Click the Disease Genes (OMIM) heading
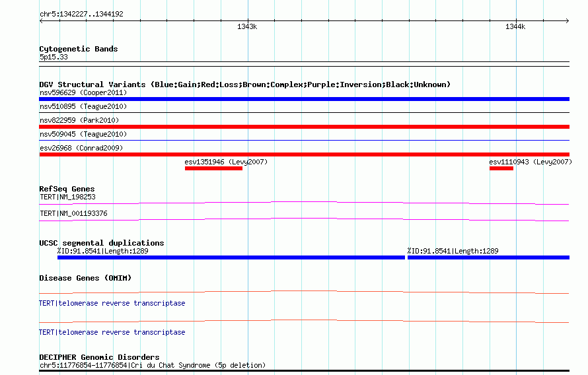 coord(85,278)
